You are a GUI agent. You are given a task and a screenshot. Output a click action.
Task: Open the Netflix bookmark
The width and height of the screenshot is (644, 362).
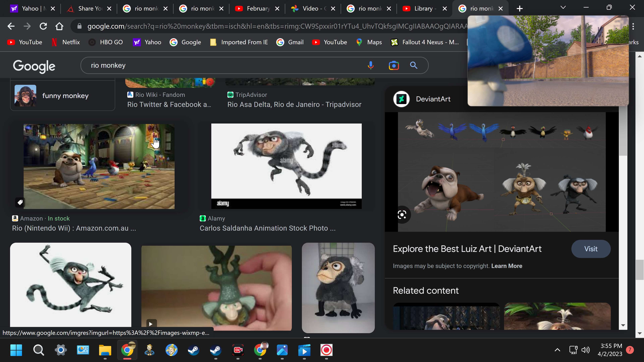(66, 42)
